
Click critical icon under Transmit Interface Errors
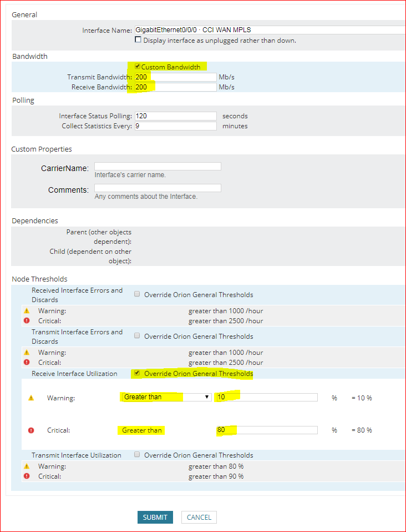tap(27, 363)
